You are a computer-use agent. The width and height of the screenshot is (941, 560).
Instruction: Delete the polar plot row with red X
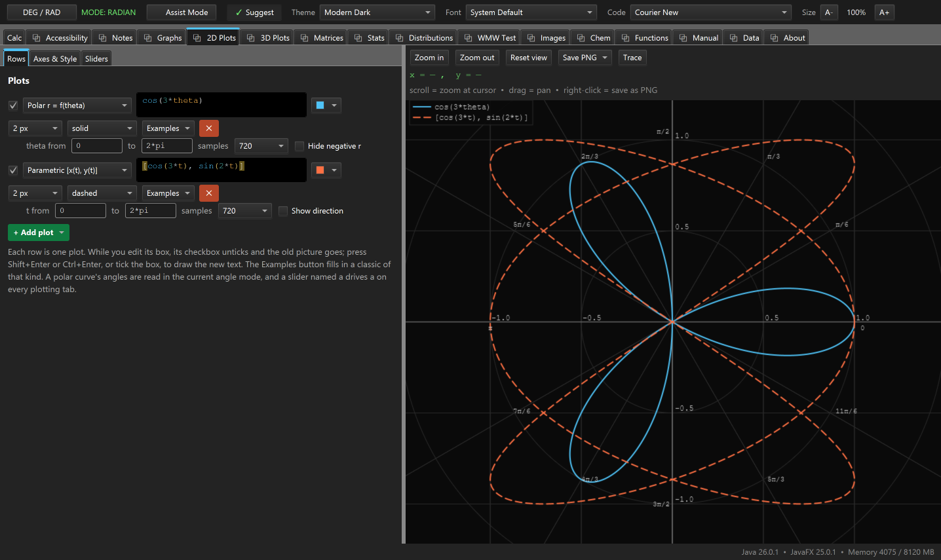coord(209,128)
